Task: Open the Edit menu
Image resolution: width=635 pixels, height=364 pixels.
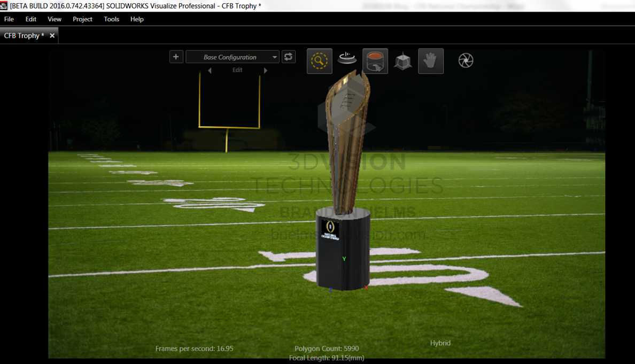Action: click(31, 19)
